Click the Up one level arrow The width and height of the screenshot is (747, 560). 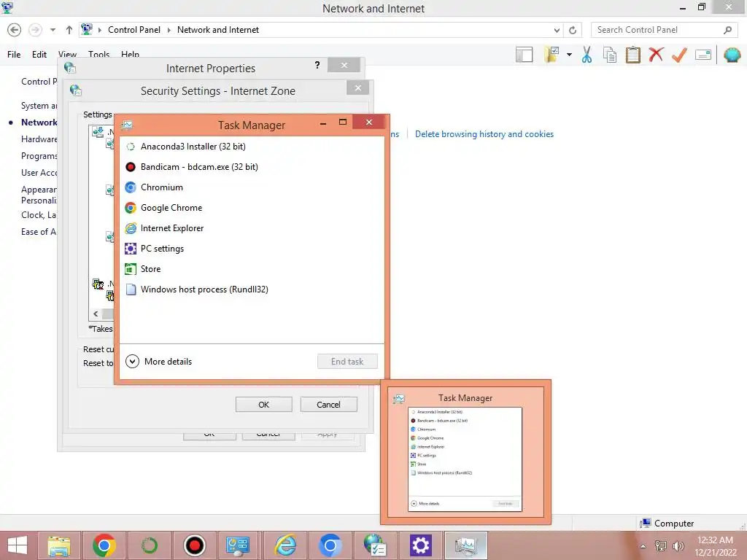(x=69, y=30)
